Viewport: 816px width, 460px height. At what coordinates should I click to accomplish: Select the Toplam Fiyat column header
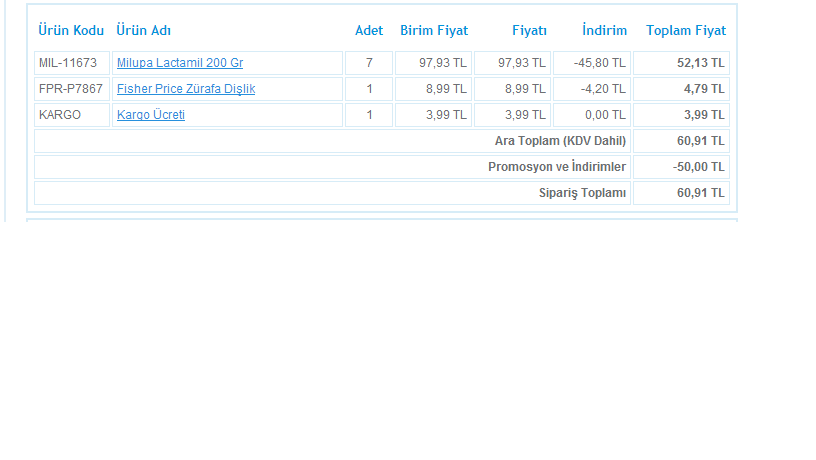(686, 31)
